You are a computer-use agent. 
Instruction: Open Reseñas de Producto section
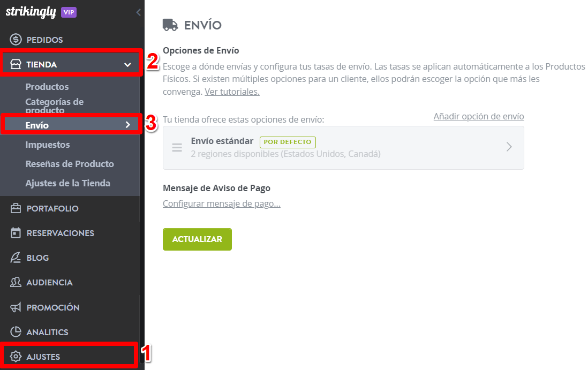pyautogui.click(x=70, y=164)
